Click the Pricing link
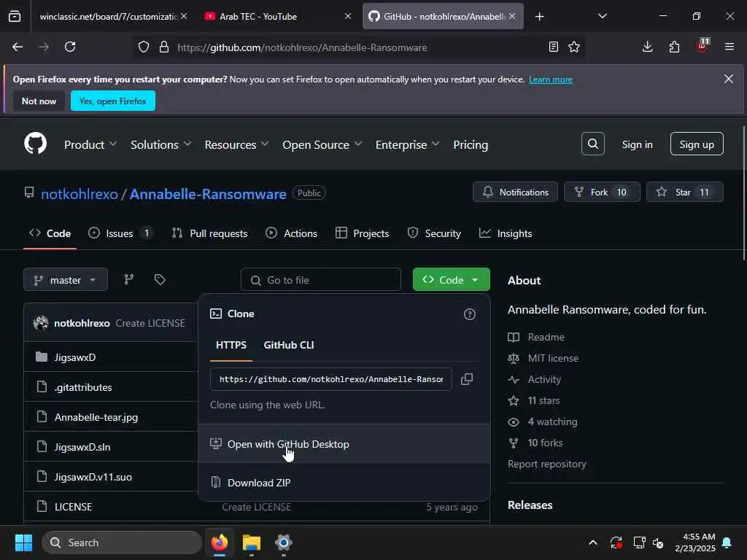The width and height of the screenshot is (747, 560). click(471, 144)
